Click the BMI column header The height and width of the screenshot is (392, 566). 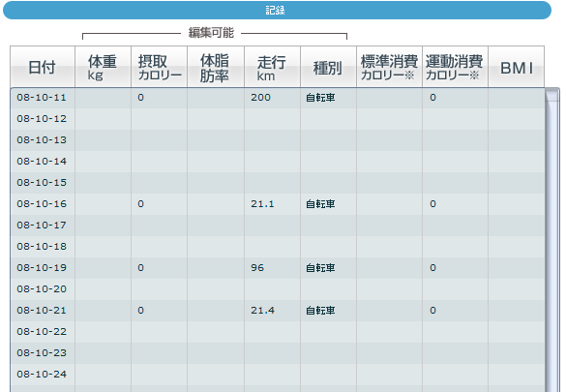(x=517, y=67)
